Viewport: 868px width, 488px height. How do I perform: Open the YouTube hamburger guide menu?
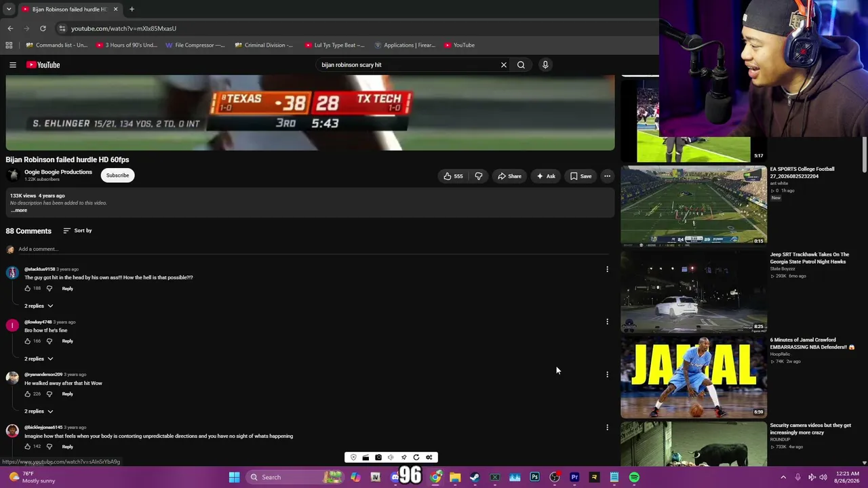(x=13, y=65)
